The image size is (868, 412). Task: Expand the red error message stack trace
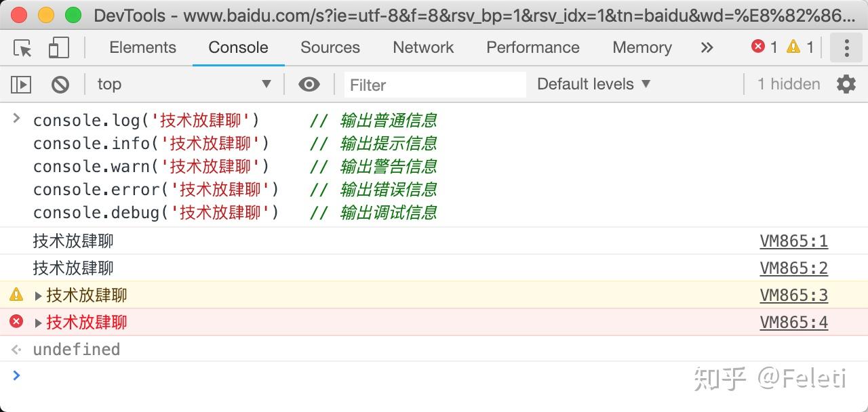[x=38, y=323]
